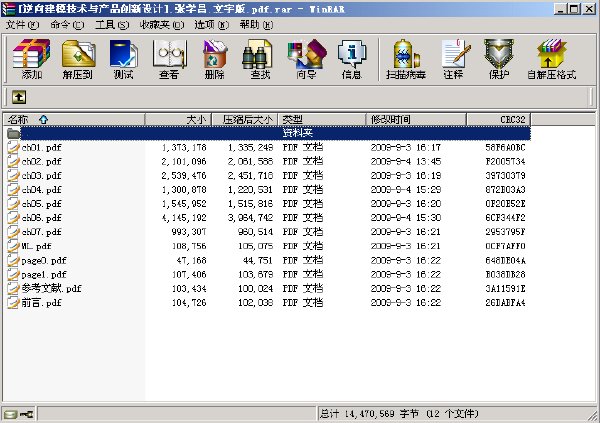600x423 pixels.
Task: Start 扫描病毒 (Virus scan)
Action: click(x=406, y=59)
